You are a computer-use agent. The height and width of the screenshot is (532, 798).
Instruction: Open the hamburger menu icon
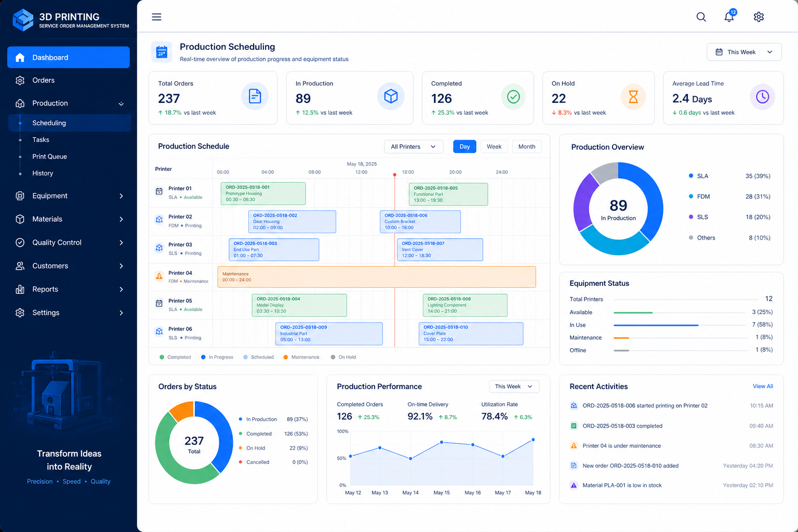[156, 17]
